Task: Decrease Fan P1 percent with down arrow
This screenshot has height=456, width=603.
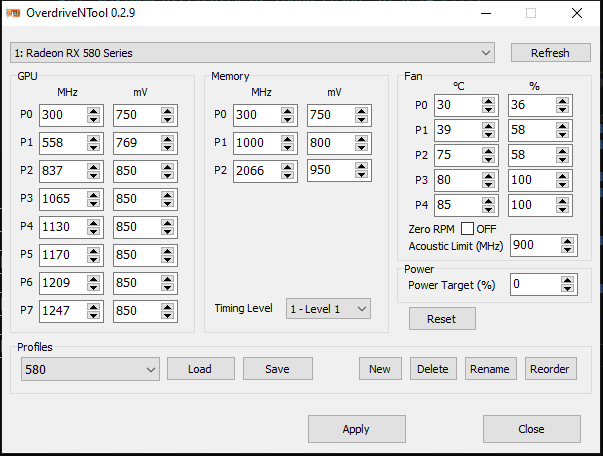Action: 562,135
